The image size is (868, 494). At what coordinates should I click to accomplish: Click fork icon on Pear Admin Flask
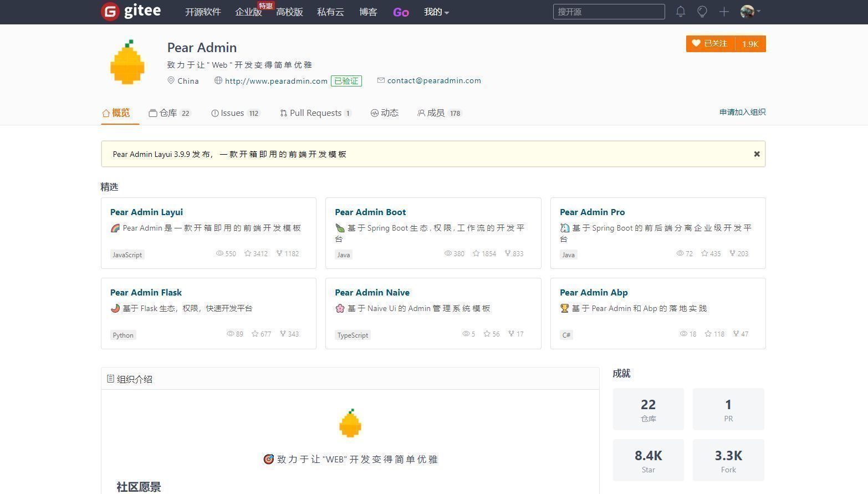[x=283, y=334]
